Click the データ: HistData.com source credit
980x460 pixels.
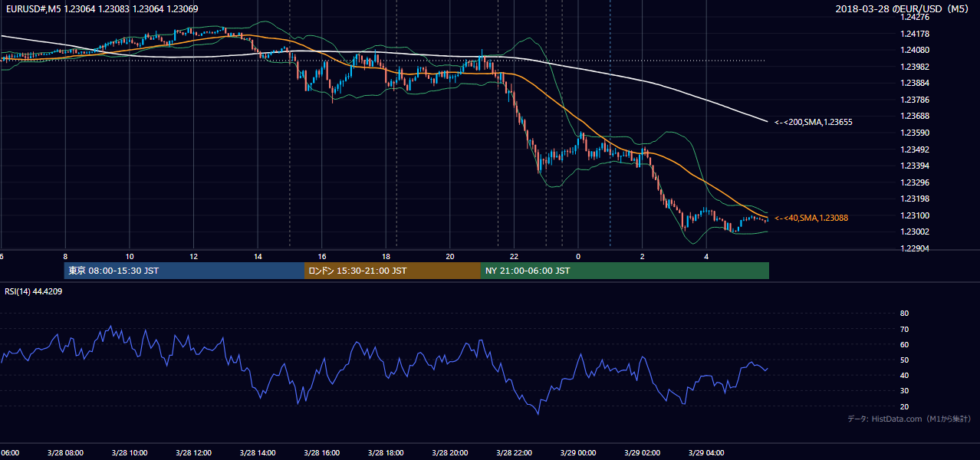tap(909, 419)
